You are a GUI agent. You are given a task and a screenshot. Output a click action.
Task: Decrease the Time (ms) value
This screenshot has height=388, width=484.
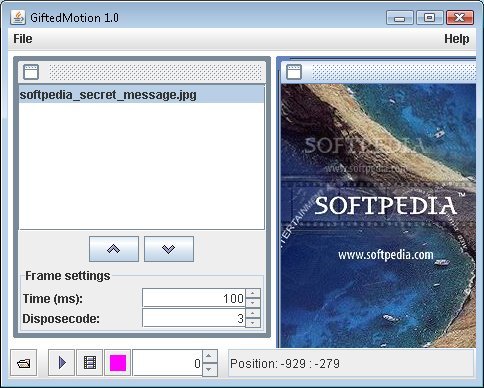click(253, 303)
